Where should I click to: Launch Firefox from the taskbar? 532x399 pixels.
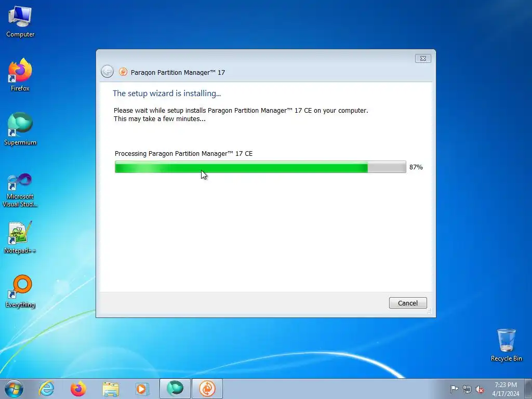78,389
